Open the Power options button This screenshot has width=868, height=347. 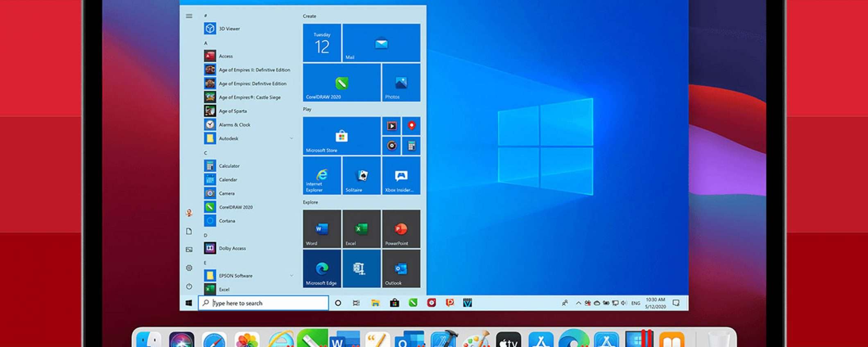[x=189, y=286]
